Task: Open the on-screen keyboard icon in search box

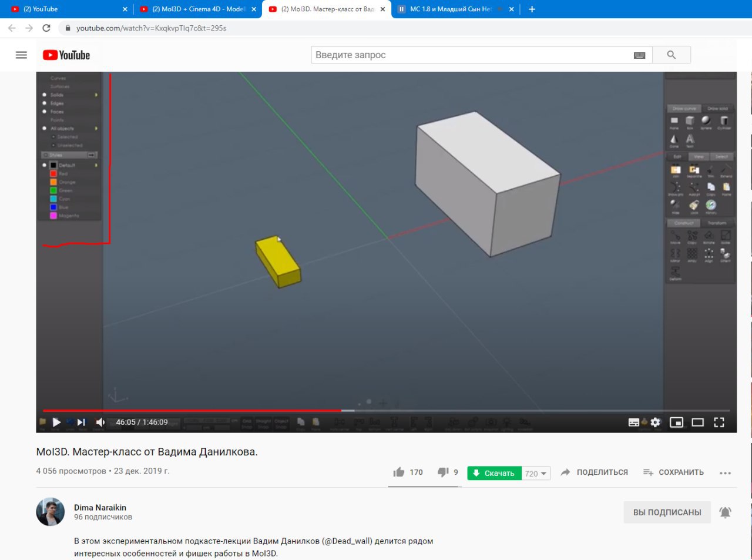Action: coord(640,55)
